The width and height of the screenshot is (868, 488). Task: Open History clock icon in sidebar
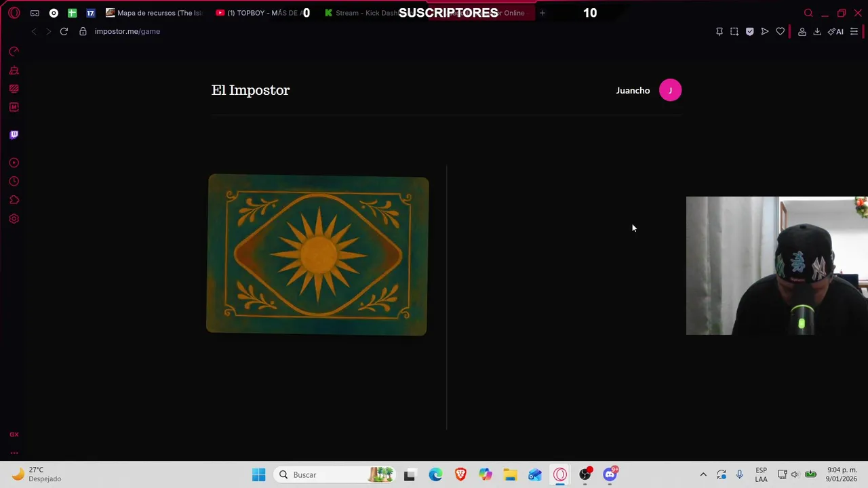click(x=14, y=181)
